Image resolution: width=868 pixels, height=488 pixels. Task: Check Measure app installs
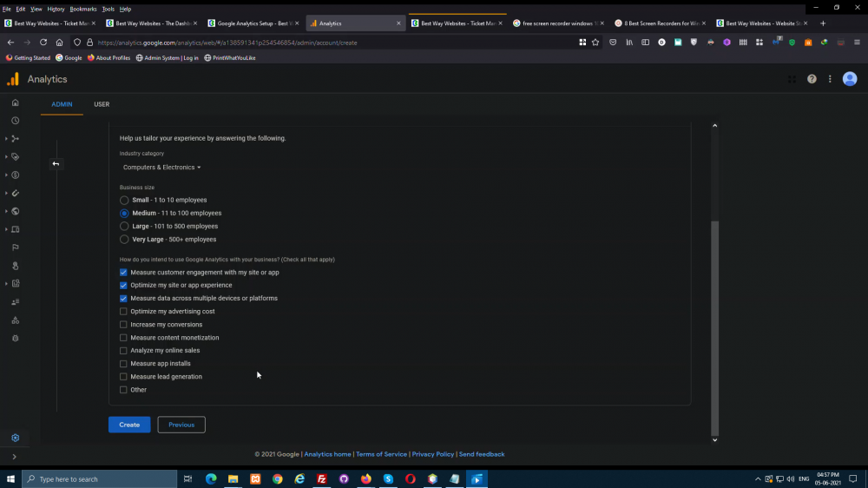[123, 363]
